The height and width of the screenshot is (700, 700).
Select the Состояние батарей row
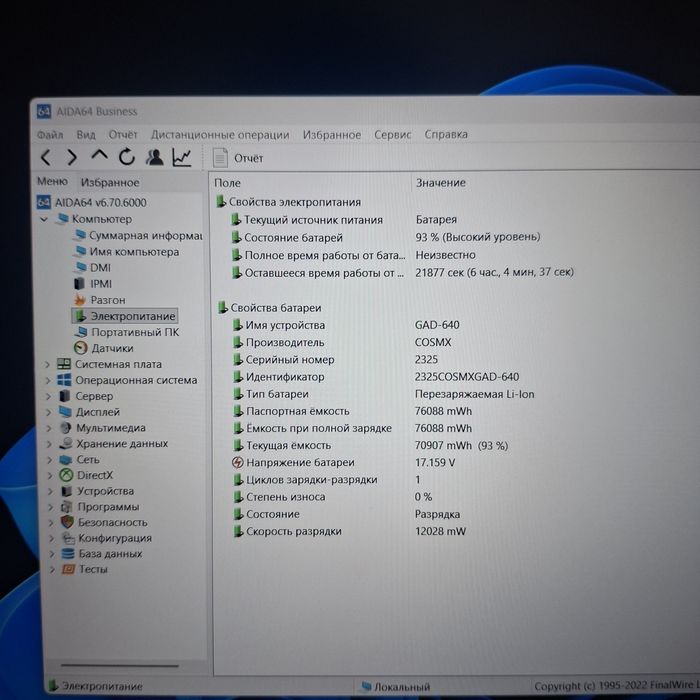386,238
